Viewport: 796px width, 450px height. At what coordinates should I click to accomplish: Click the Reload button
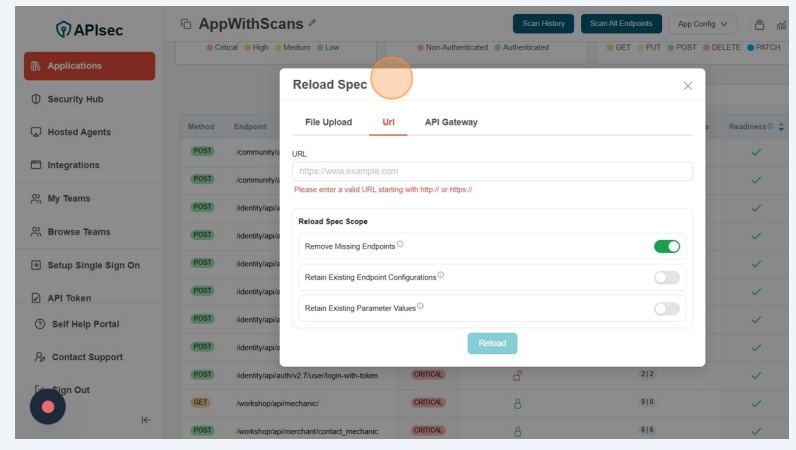[492, 343]
